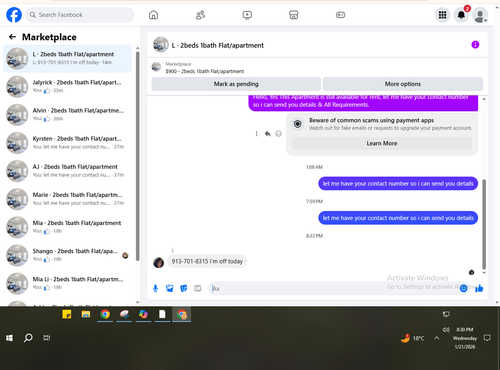Image resolution: width=500 pixels, height=370 pixels.
Task: Open the Jalyrick conversation
Action: click(67, 86)
